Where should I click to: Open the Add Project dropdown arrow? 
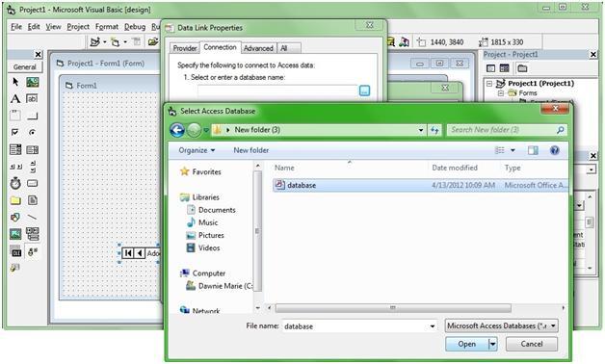click(x=105, y=41)
